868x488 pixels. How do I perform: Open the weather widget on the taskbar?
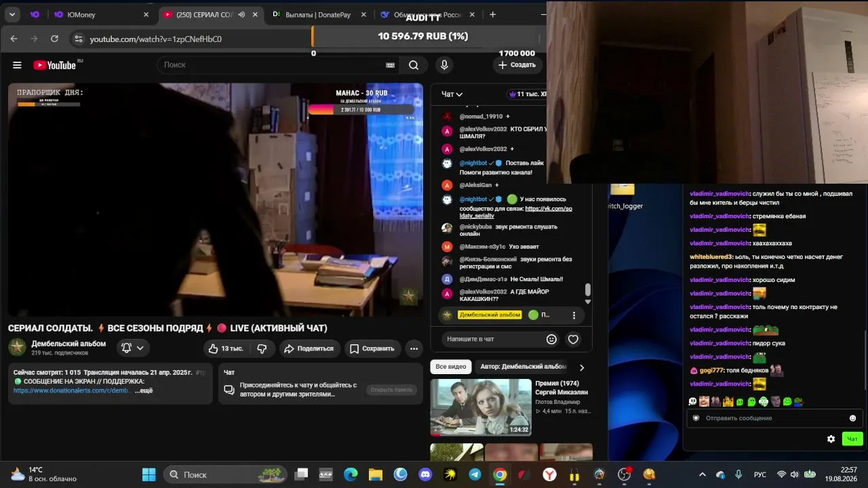pos(43,474)
